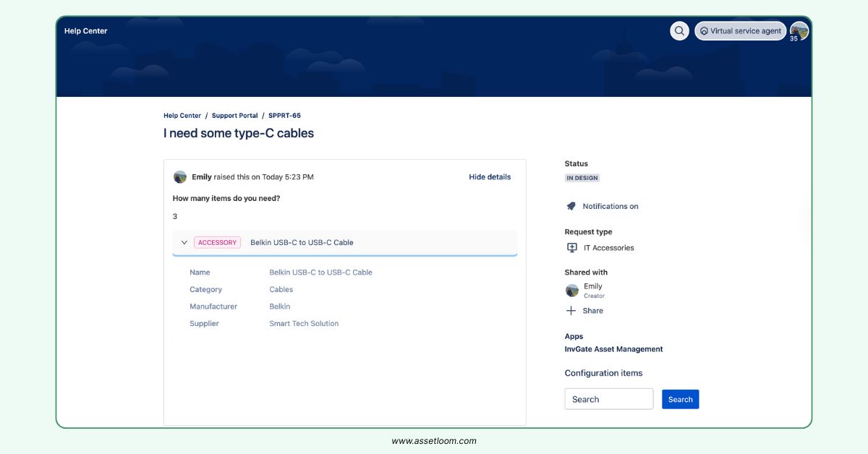Image resolution: width=868 pixels, height=454 pixels.
Task: Click the search magnifier icon in header
Action: (679, 31)
